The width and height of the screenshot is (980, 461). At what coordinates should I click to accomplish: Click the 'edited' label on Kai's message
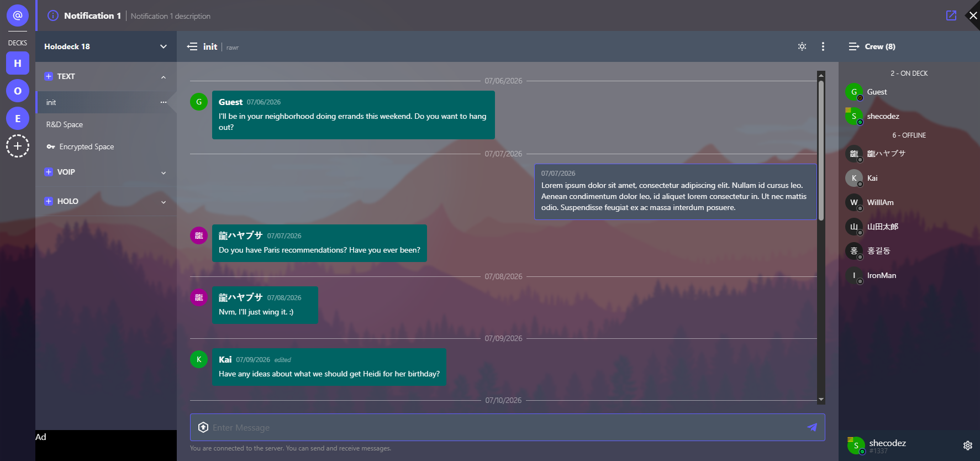pyautogui.click(x=283, y=360)
